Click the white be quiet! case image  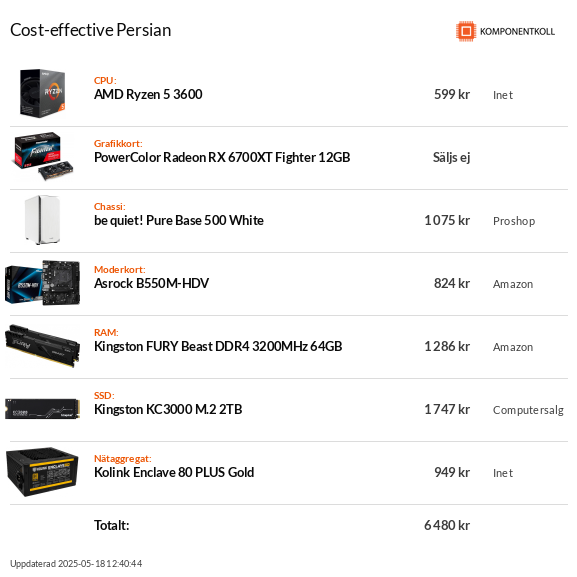point(42,220)
